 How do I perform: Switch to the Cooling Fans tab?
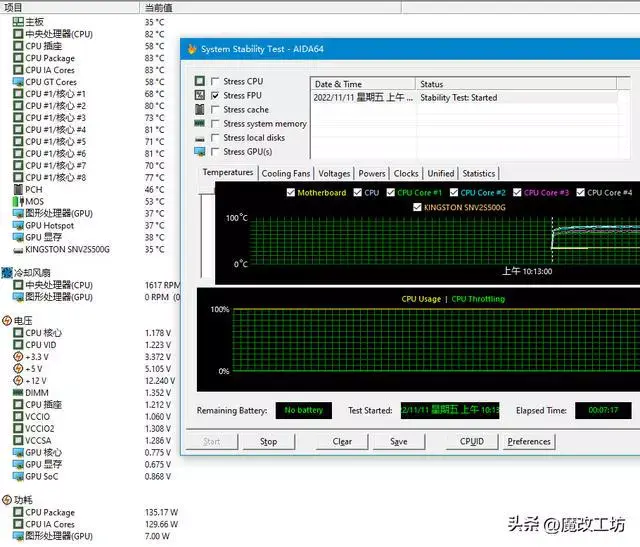click(x=286, y=173)
